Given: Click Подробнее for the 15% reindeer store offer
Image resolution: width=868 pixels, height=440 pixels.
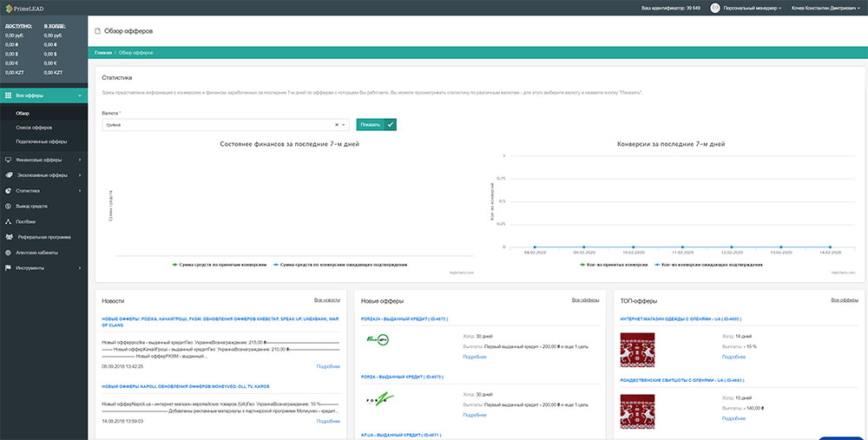Looking at the screenshot, I should [x=733, y=357].
